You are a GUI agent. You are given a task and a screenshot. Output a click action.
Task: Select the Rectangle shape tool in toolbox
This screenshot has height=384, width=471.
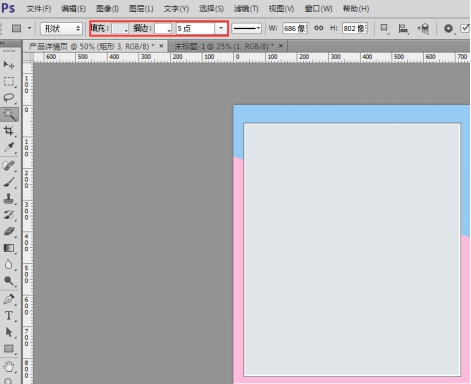pyautogui.click(x=9, y=349)
